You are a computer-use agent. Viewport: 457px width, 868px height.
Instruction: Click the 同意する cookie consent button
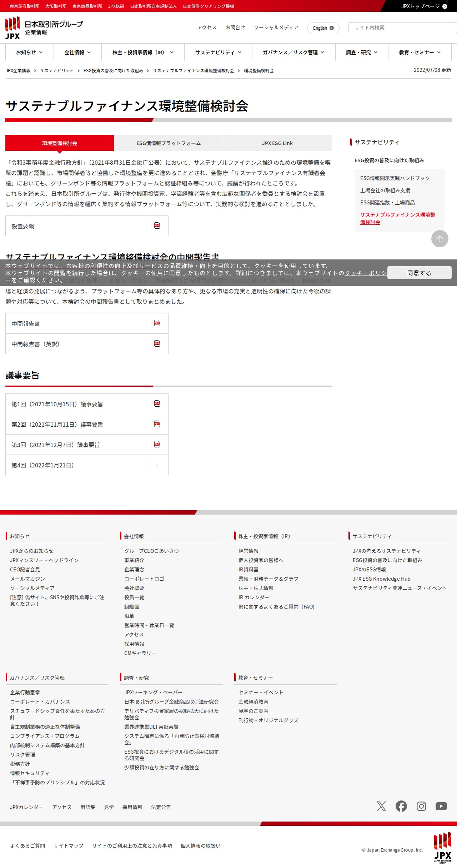[x=420, y=273]
